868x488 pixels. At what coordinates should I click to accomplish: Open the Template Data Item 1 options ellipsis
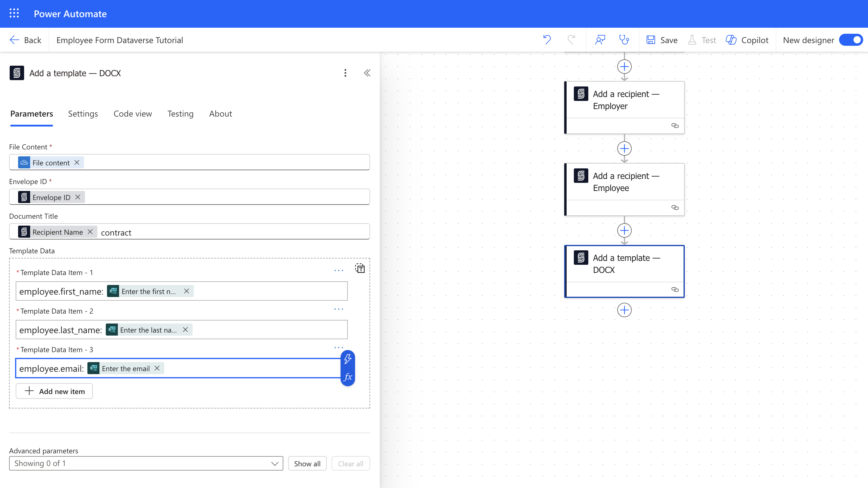point(338,271)
